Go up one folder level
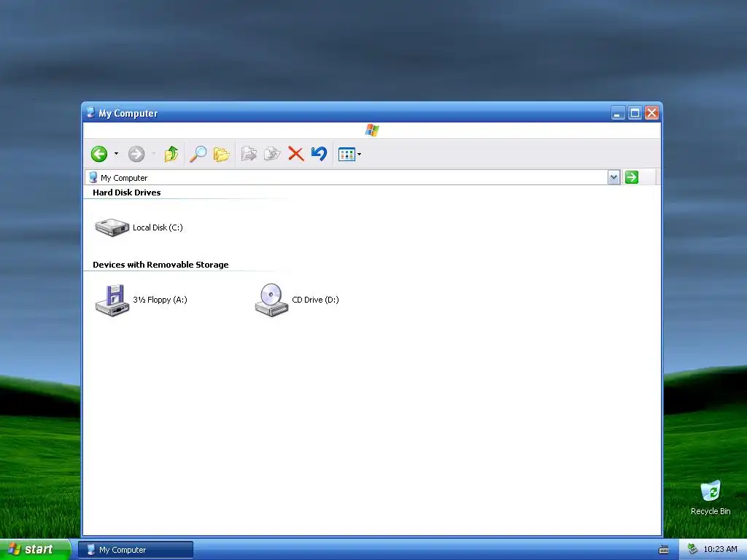 [171, 154]
